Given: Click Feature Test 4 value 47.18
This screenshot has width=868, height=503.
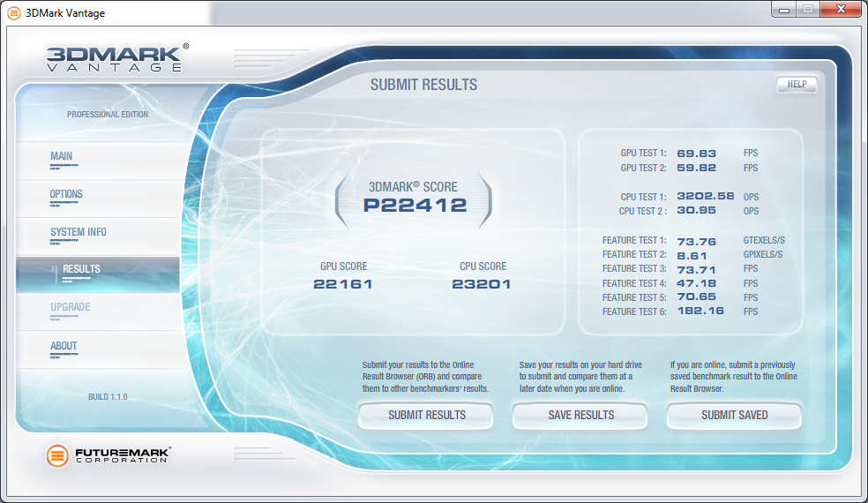Looking at the screenshot, I should [696, 283].
